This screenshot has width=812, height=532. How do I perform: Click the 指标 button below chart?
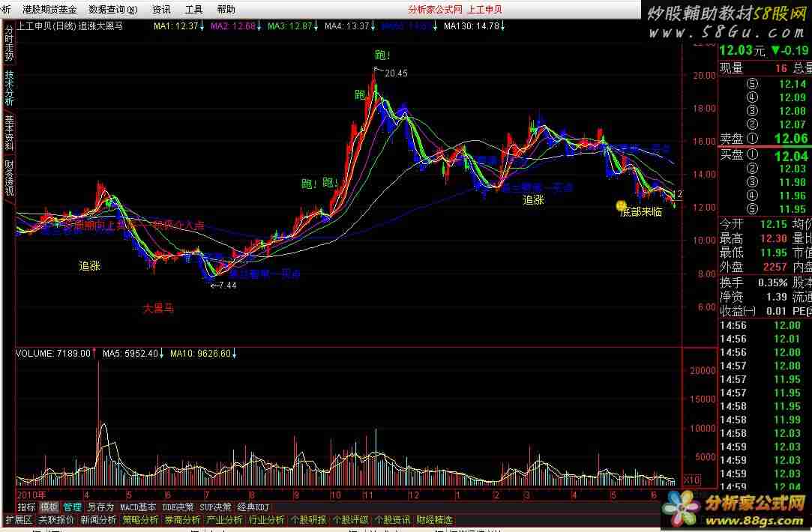tap(26, 507)
